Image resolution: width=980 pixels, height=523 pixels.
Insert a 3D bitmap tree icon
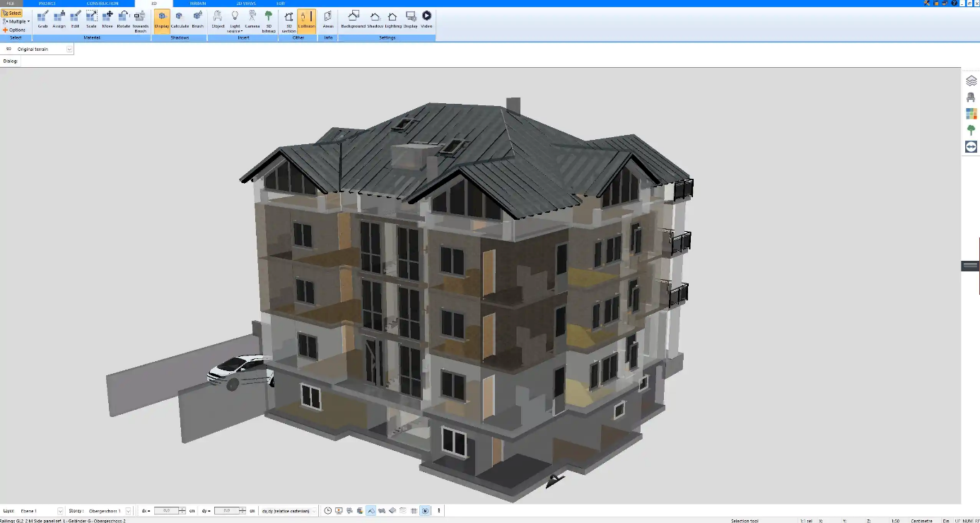[269, 21]
